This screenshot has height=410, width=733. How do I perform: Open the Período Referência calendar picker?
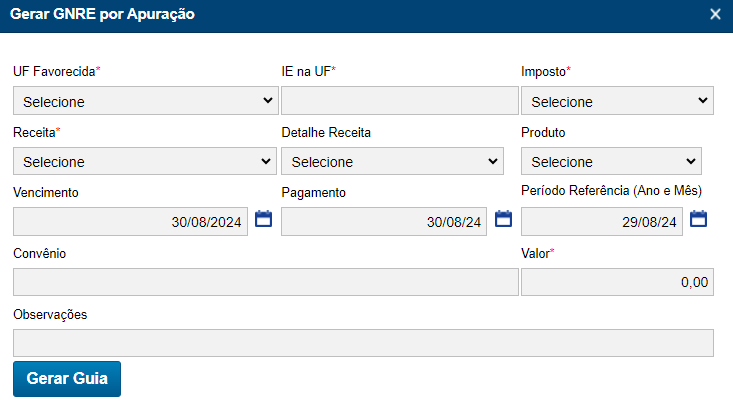pyautogui.click(x=699, y=219)
